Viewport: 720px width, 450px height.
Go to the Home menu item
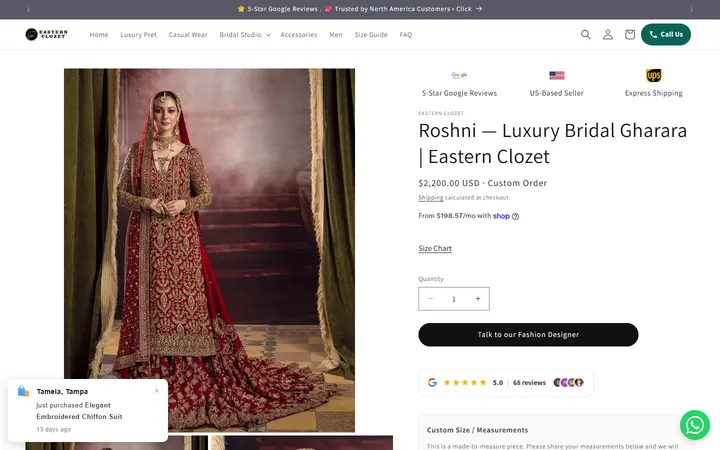tap(99, 34)
